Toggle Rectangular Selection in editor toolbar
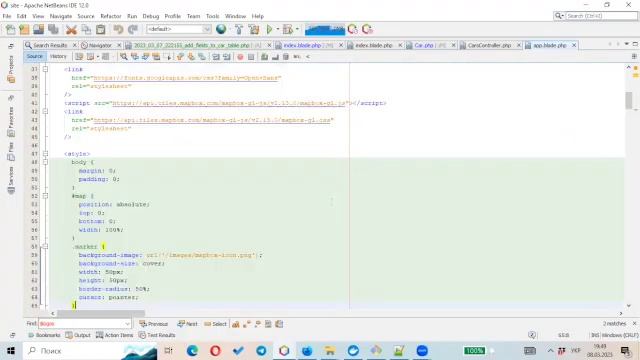Screen dimensions: 640x360 (x=167, y=57)
